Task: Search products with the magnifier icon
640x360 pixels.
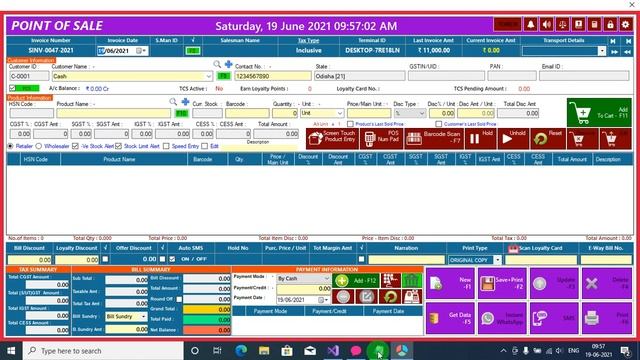Action: pos(173,102)
